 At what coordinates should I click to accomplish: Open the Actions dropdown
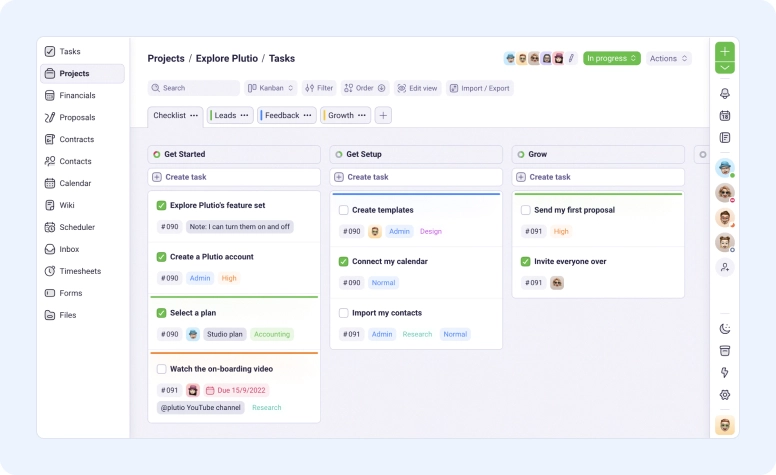tap(669, 58)
